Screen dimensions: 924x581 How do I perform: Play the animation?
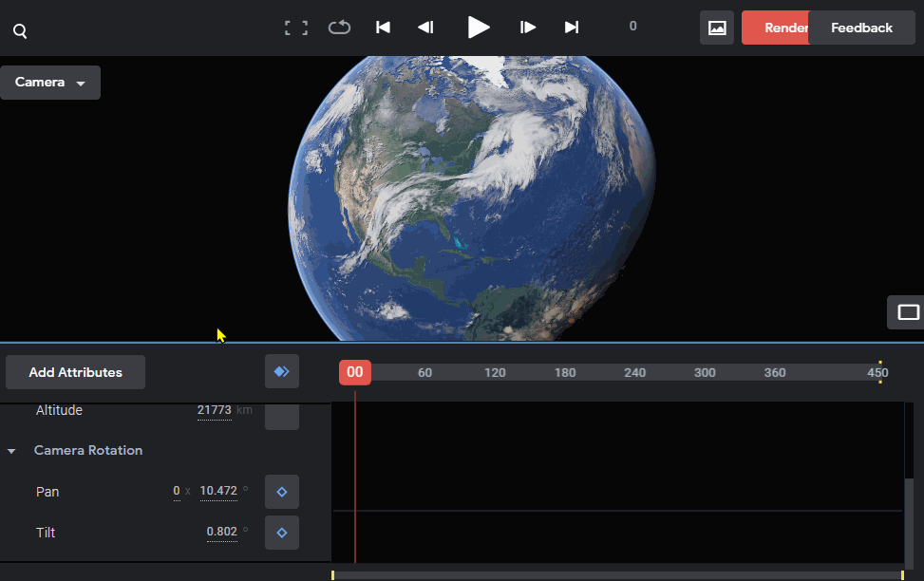point(478,28)
